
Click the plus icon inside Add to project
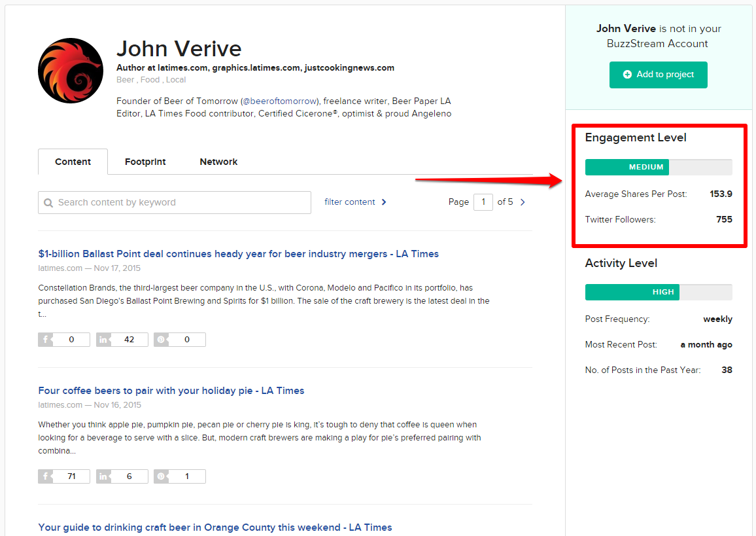pyautogui.click(x=628, y=75)
